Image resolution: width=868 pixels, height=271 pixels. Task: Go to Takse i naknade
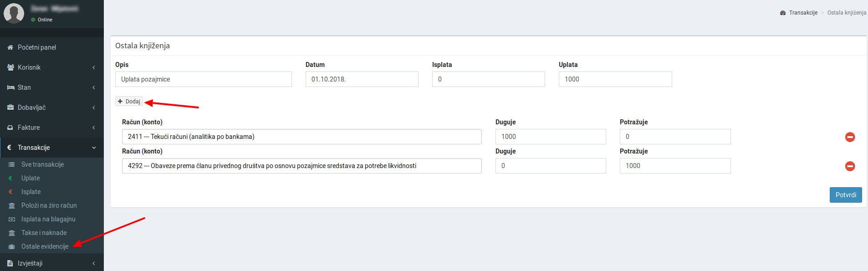pyautogui.click(x=44, y=233)
